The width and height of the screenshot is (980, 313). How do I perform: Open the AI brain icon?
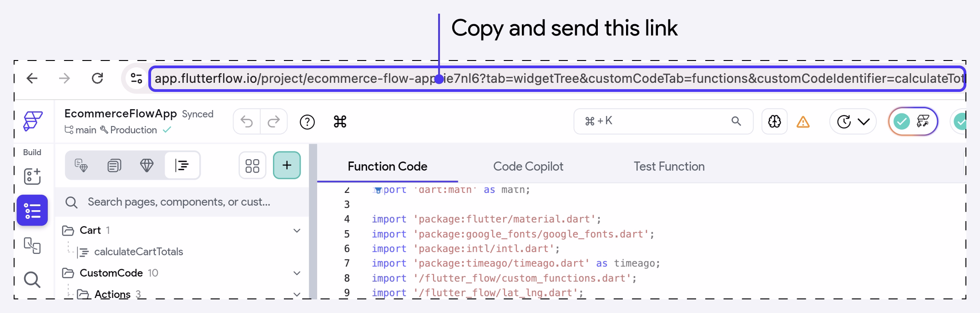point(774,121)
